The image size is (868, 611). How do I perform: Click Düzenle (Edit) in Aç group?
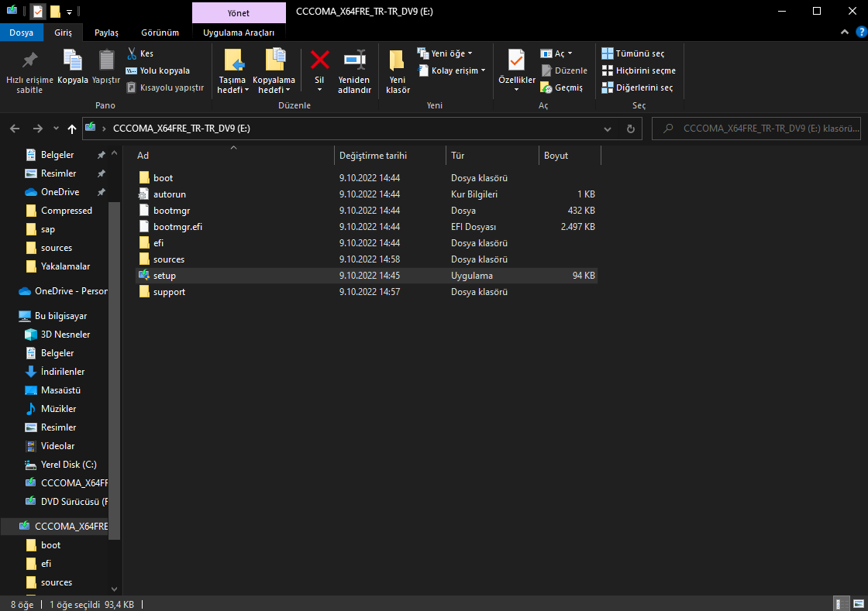pyautogui.click(x=564, y=70)
